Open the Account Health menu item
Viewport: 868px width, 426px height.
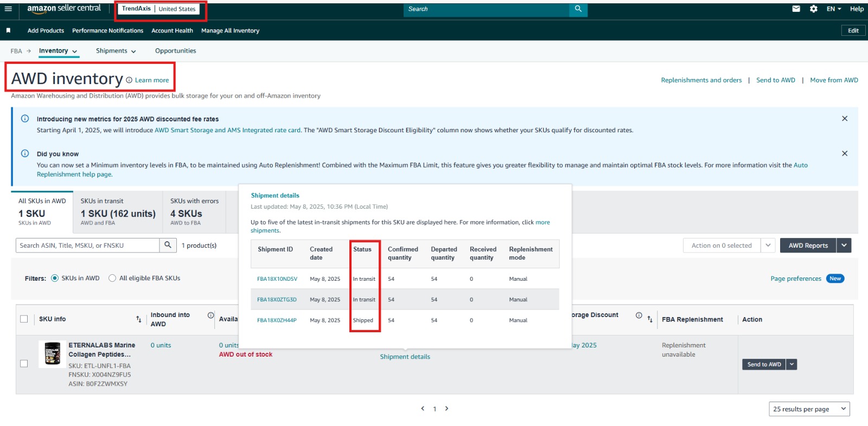pyautogui.click(x=172, y=31)
